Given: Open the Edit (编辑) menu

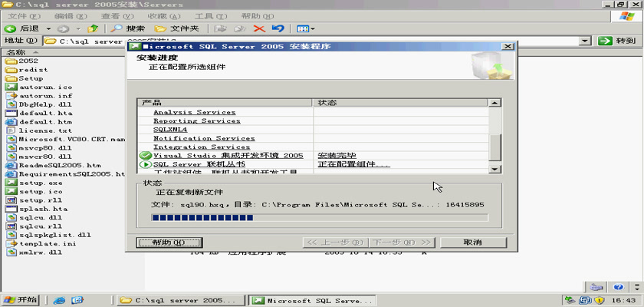Looking at the screenshot, I should (x=71, y=16).
